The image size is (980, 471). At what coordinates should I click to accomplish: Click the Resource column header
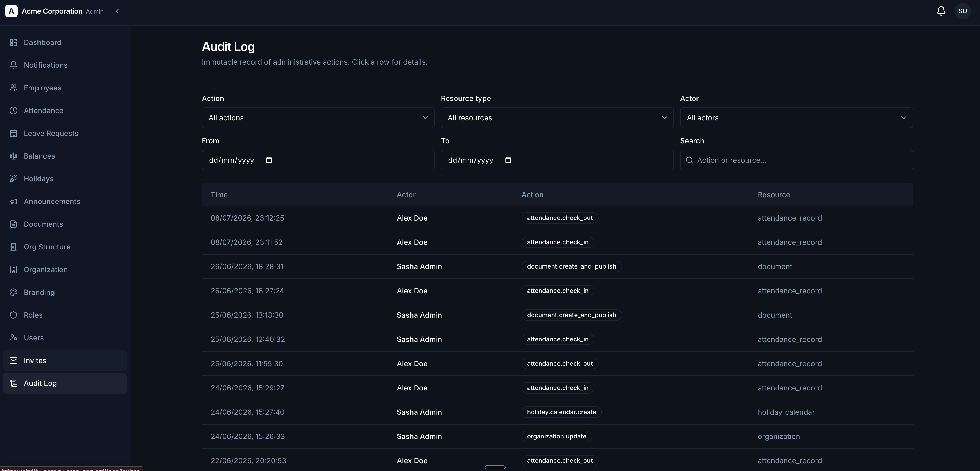774,195
